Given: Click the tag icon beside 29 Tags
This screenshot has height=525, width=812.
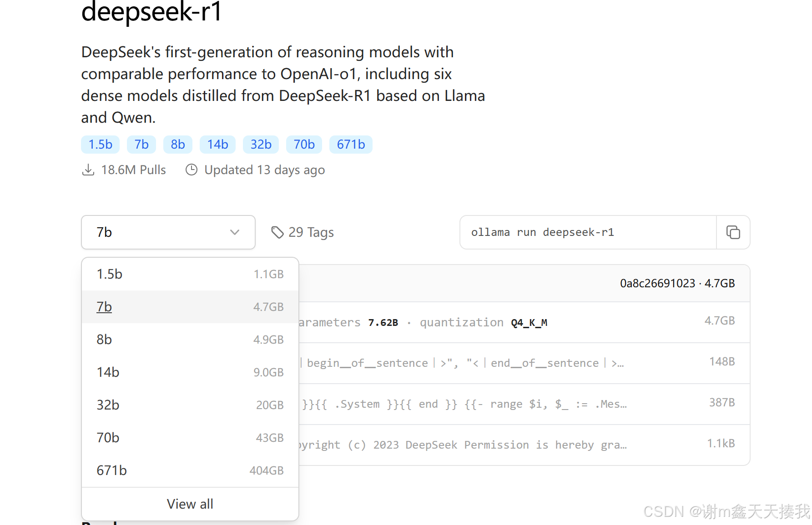Looking at the screenshot, I should [277, 232].
